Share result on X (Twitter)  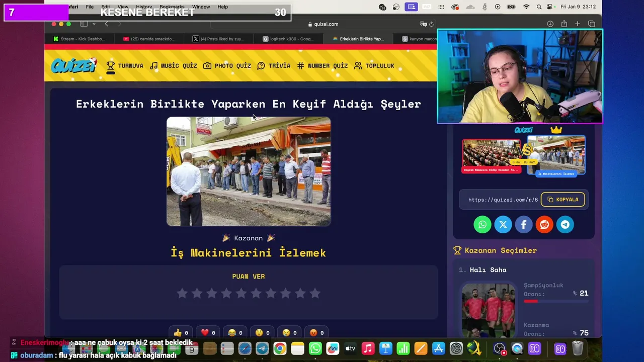coord(503,224)
